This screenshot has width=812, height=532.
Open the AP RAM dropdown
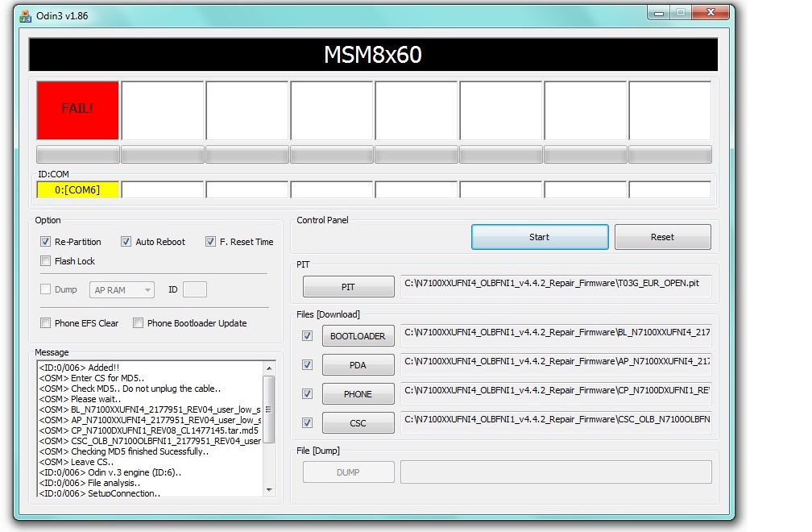[122, 290]
